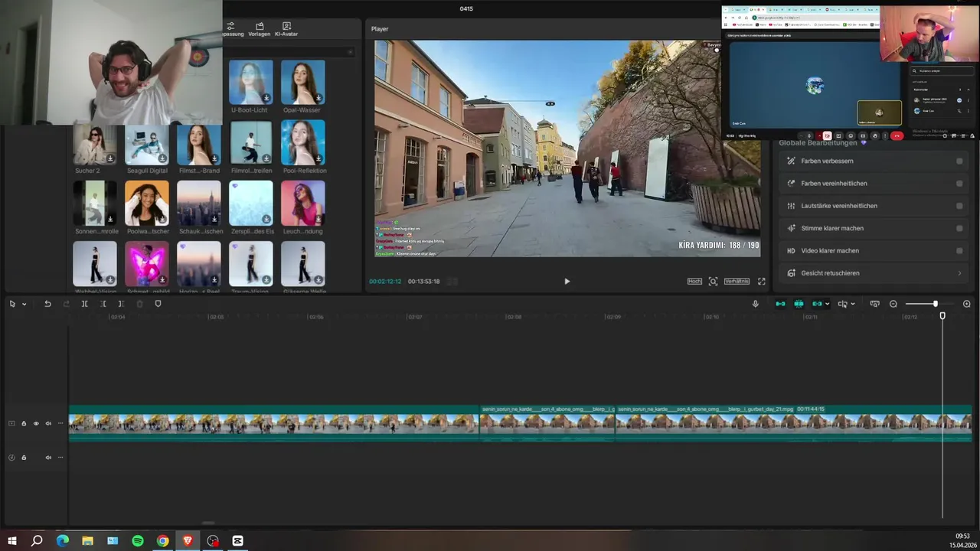The width and height of the screenshot is (980, 551).
Task: Toggle visibility of the video track
Action: pos(36,423)
